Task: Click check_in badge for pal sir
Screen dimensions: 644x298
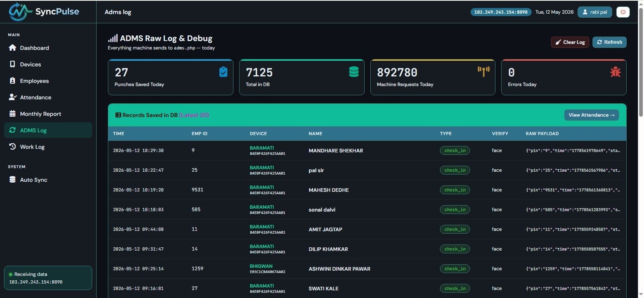Action: tap(455, 170)
